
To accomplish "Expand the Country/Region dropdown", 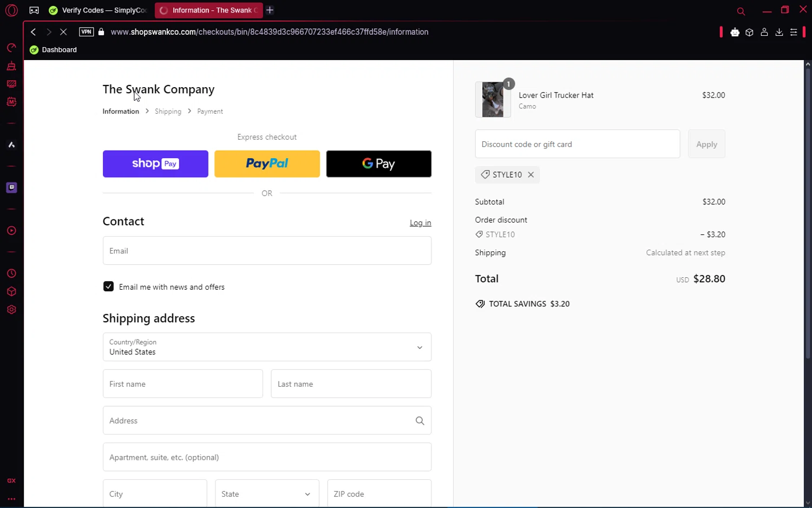I will click(x=267, y=347).
